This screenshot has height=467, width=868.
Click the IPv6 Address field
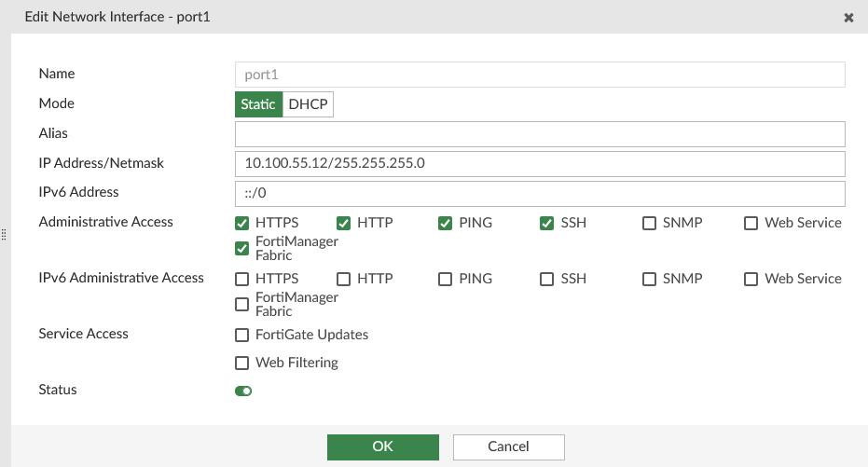540,193
